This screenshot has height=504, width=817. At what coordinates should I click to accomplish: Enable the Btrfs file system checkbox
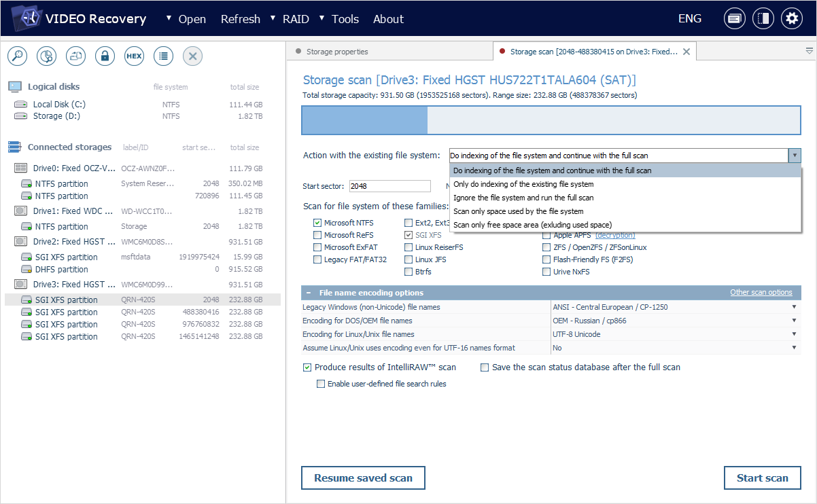coord(408,272)
